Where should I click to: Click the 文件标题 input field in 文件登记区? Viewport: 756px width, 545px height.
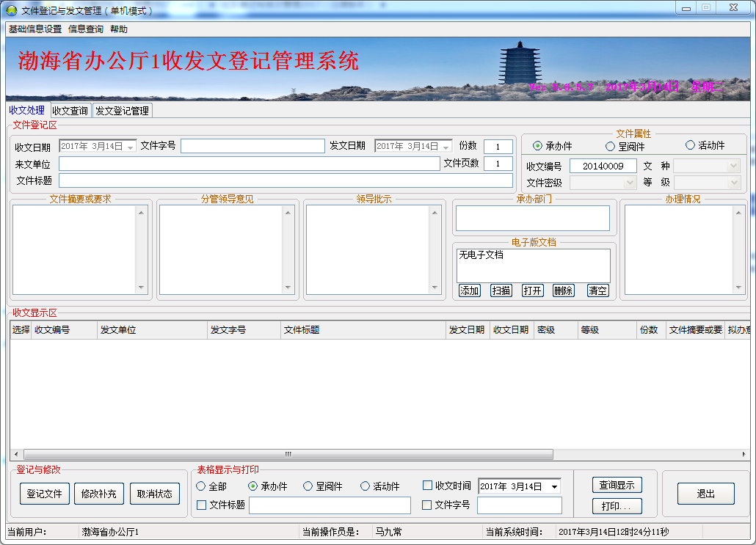pos(286,180)
